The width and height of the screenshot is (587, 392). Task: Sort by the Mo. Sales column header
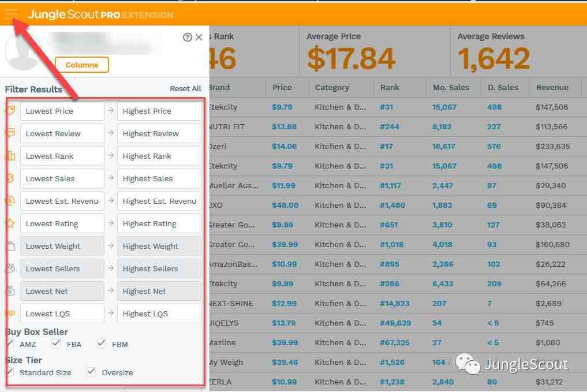point(451,87)
